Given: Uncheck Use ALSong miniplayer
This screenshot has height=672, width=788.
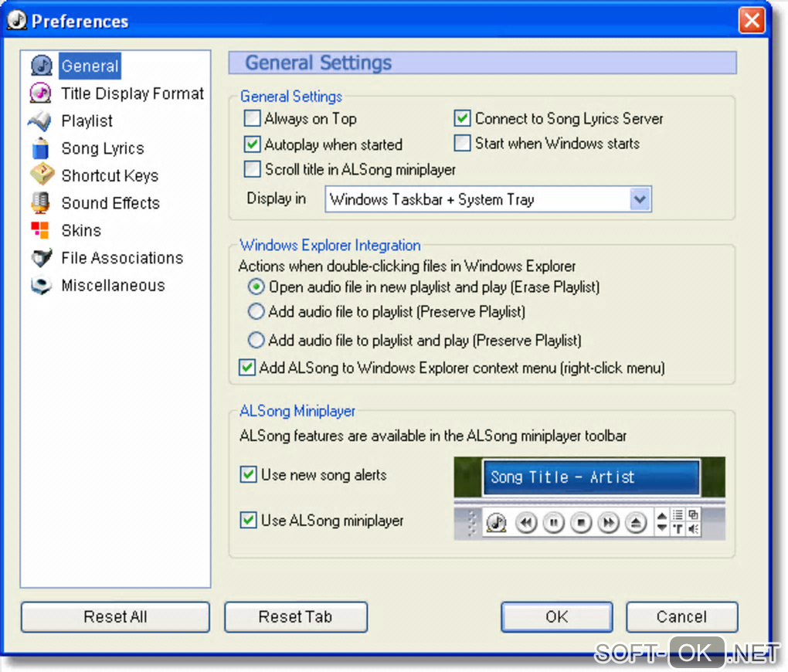Looking at the screenshot, I should (x=248, y=520).
